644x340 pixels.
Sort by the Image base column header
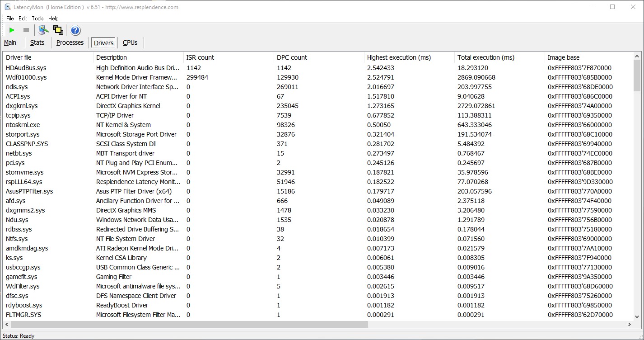pyautogui.click(x=589, y=57)
